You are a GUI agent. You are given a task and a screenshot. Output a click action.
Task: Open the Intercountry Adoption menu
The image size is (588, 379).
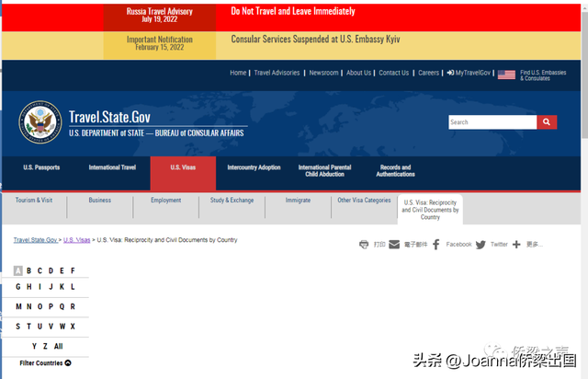pyautogui.click(x=254, y=167)
